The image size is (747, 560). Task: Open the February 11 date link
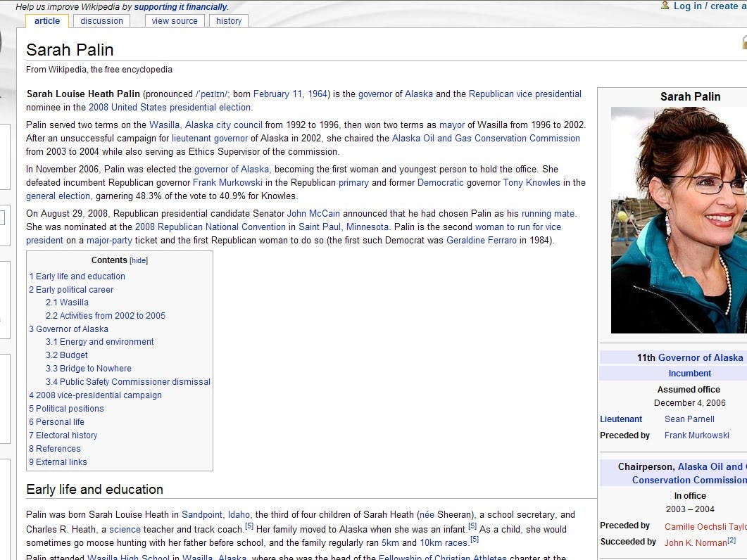point(277,94)
